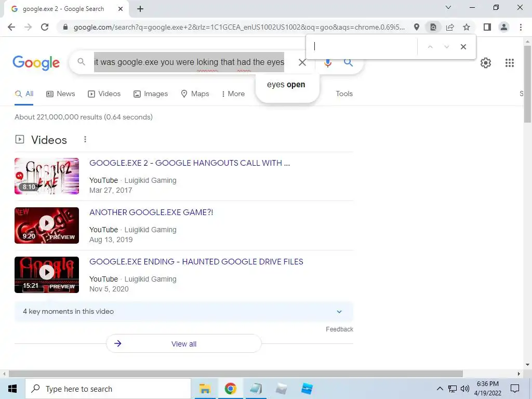Toggle the Chrome side panel

pyautogui.click(x=487, y=27)
